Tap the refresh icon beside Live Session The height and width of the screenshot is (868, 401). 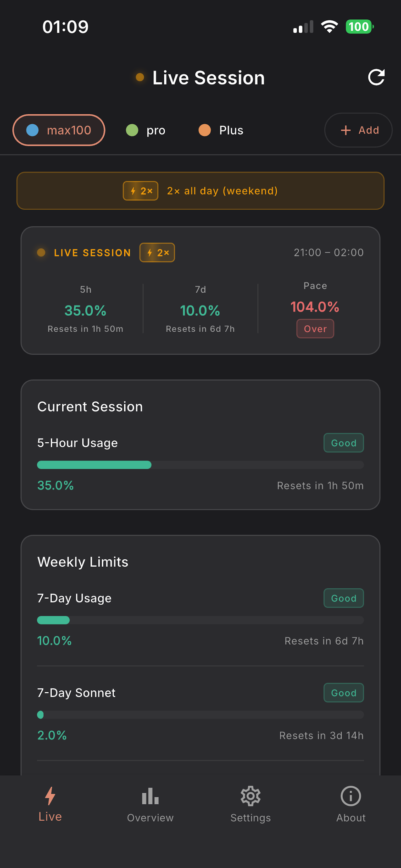[x=376, y=77]
